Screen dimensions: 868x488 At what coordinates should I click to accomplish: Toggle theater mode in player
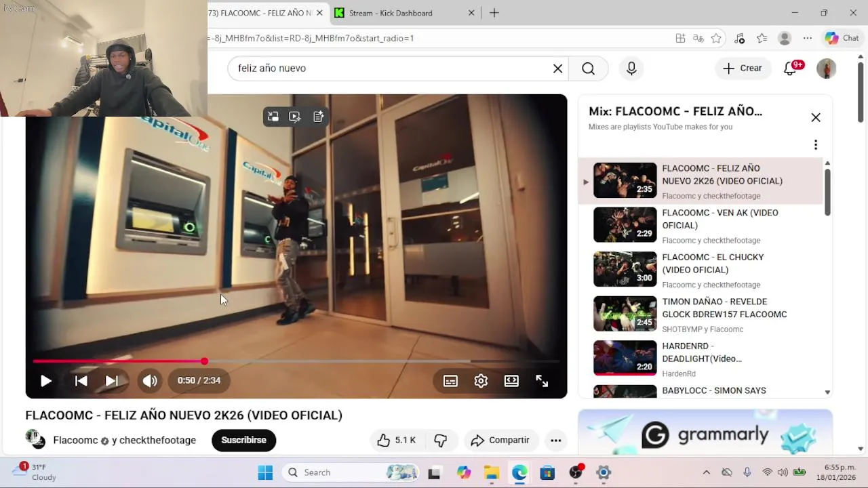pyautogui.click(x=511, y=381)
